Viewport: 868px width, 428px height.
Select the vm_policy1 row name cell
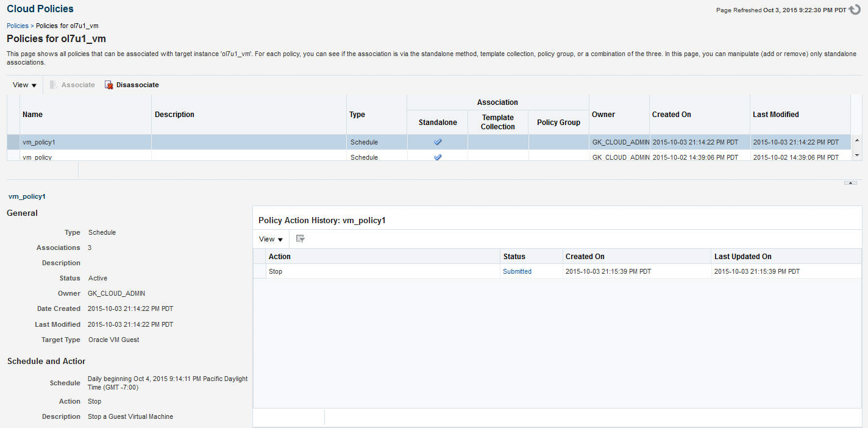coord(85,142)
